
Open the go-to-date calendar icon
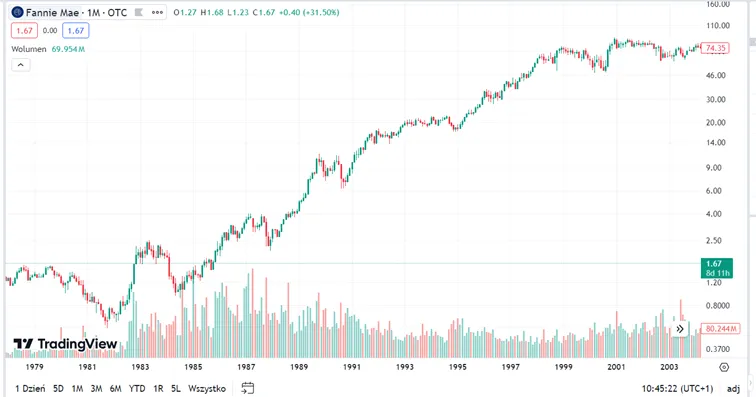tap(247, 388)
